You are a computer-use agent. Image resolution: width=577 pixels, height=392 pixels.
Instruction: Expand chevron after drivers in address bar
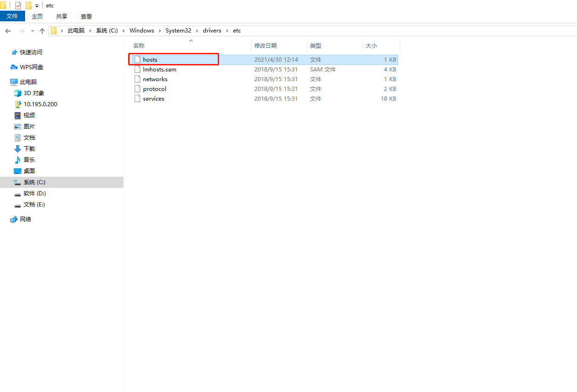coord(227,31)
